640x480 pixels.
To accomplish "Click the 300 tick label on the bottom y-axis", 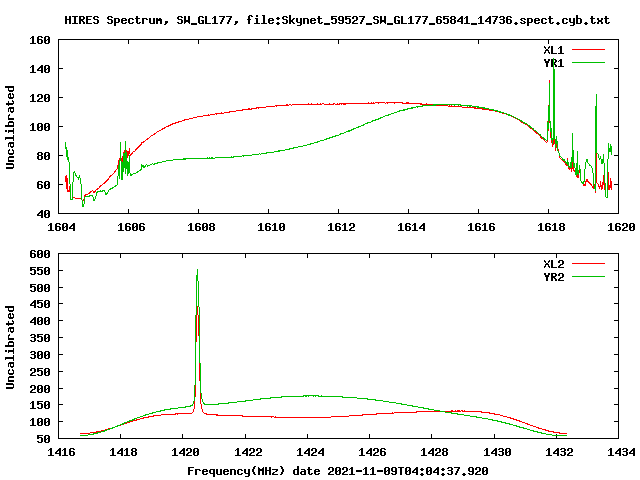I will pos(40,355).
